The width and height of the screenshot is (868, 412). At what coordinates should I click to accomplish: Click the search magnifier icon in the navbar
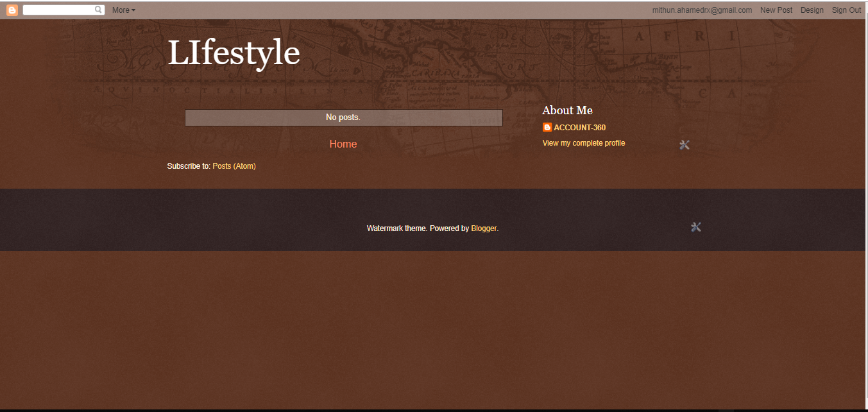point(98,10)
